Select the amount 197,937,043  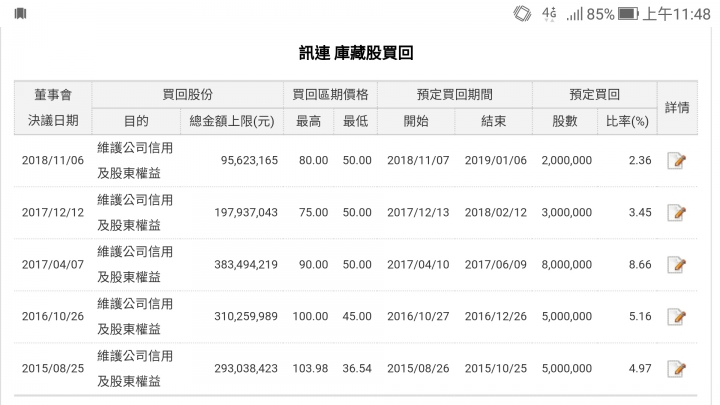246,213
